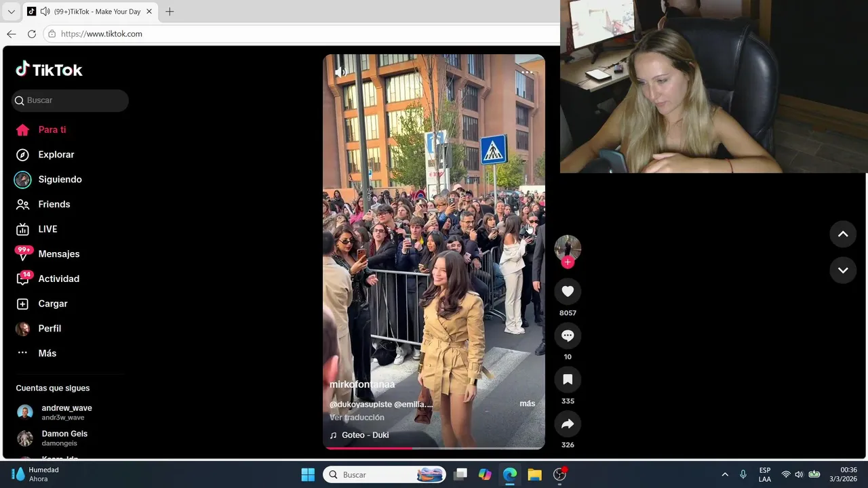Image resolution: width=868 pixels, height=488 pixels.
Task: Switch the ESP LAA input language
Action: click(765, 474)
